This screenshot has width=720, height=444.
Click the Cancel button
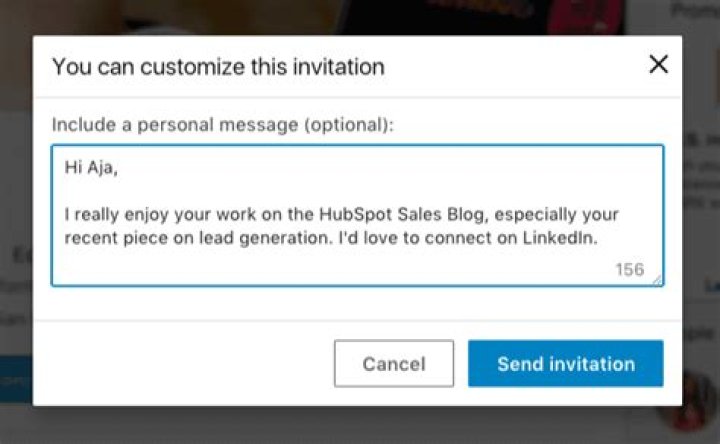(393, 364)
